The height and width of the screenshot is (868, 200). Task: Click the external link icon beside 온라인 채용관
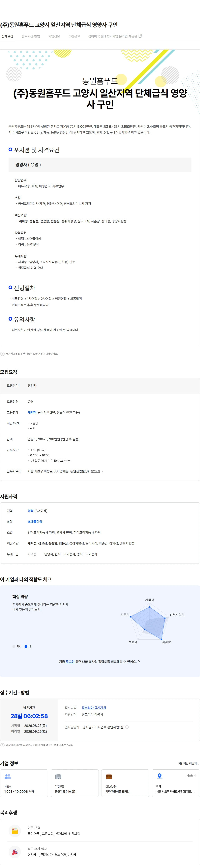pyautogui.click(x=140, y=36)
